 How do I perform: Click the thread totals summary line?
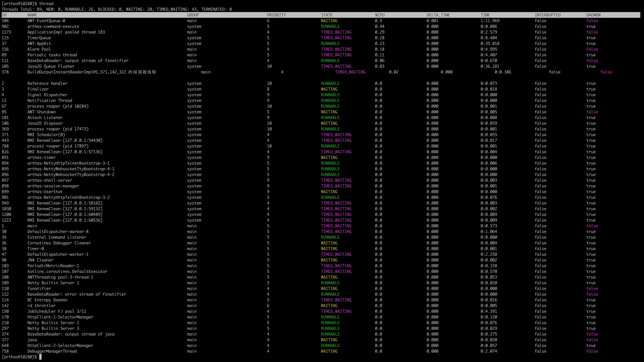tap(117, 9)
